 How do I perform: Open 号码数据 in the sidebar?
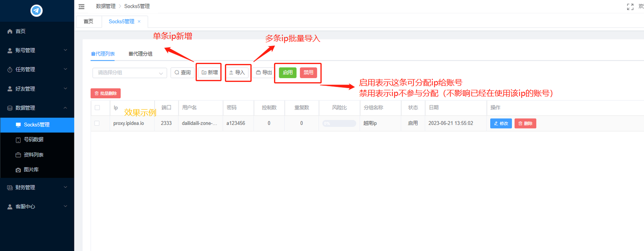(x=33, y=139)
